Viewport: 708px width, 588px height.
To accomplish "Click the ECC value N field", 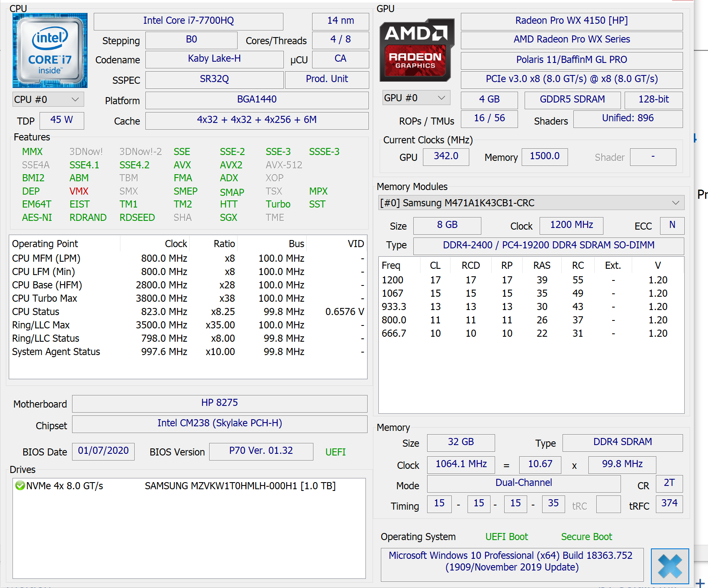I will [672, 225].
